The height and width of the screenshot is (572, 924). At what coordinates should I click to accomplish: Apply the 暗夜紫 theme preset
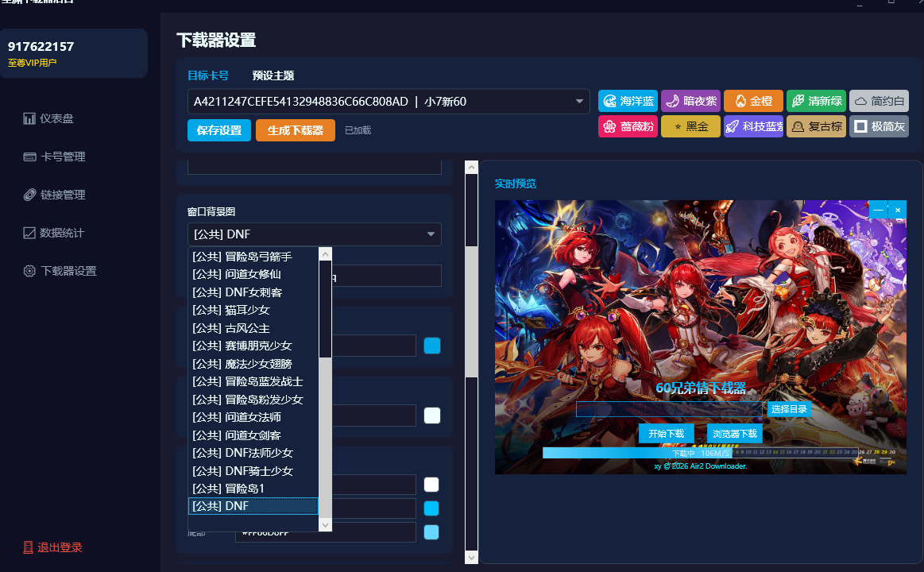coord(690,101)
